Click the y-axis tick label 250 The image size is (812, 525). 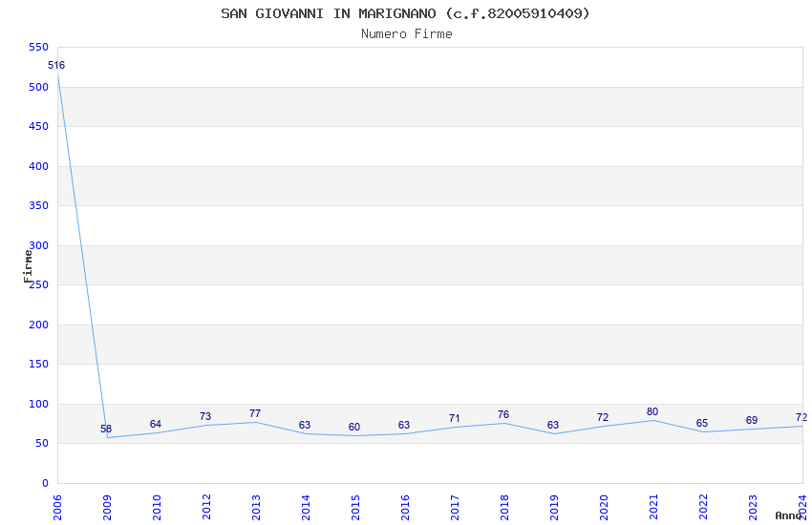(39, 284)
